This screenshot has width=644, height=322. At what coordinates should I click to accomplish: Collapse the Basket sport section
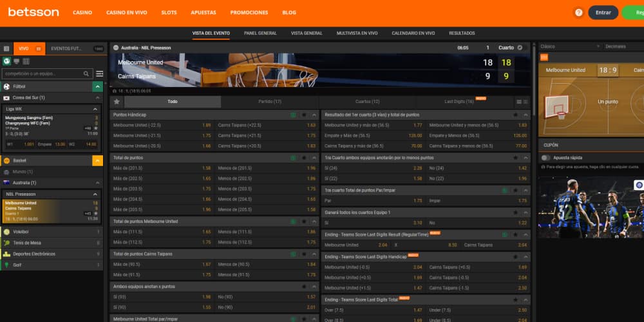coord(97,160)
